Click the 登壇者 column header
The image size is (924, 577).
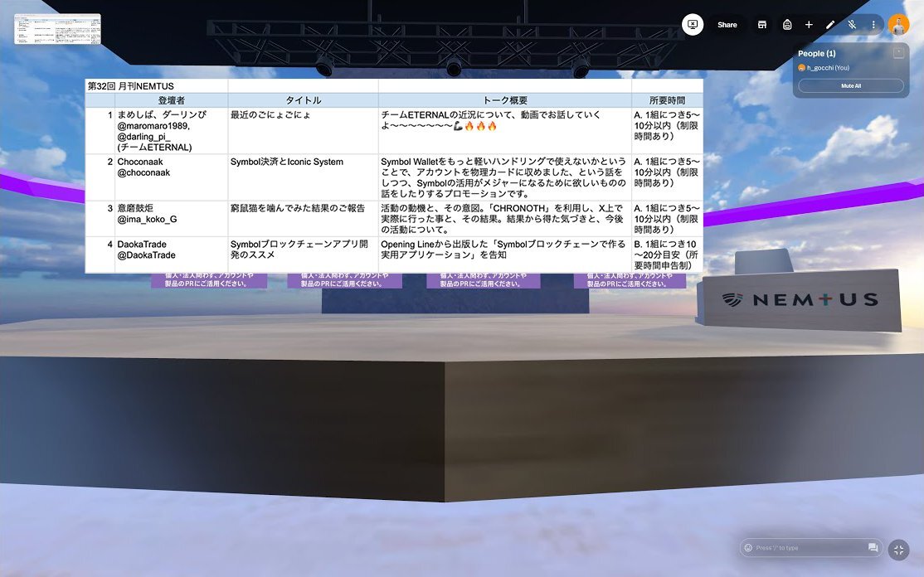(x=171, y=100)
